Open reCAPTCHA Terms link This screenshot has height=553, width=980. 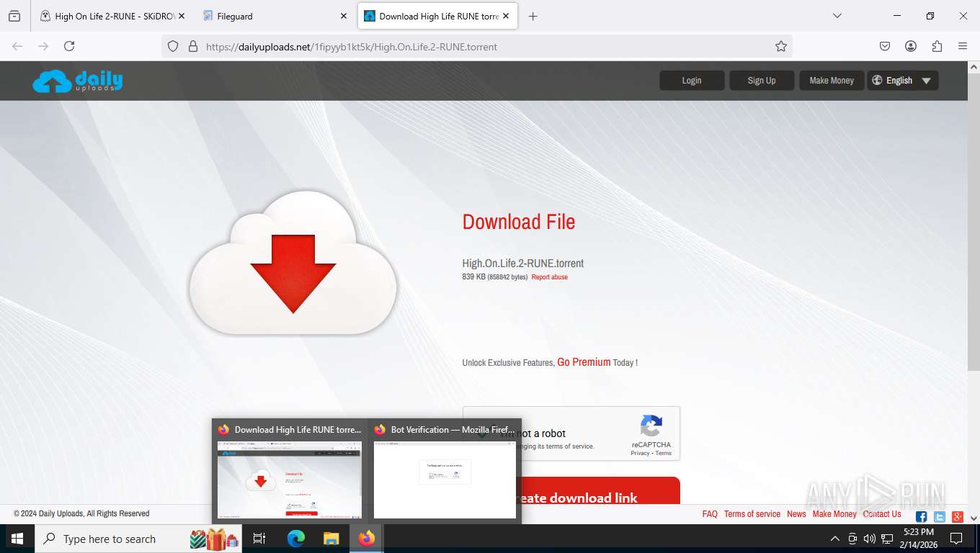click(664, 453)
